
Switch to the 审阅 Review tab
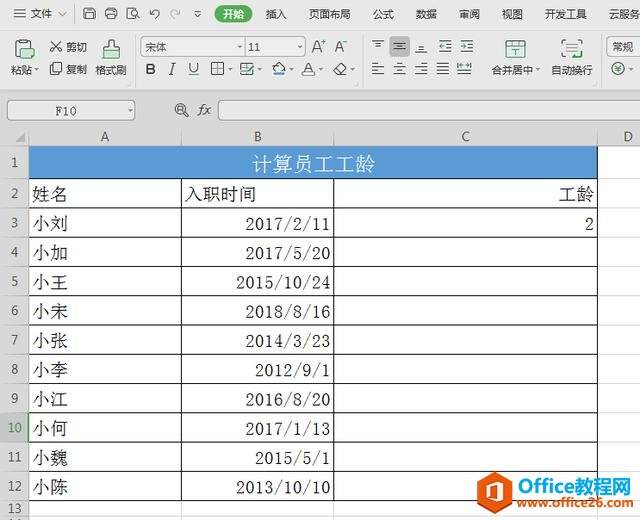point(469,14)
